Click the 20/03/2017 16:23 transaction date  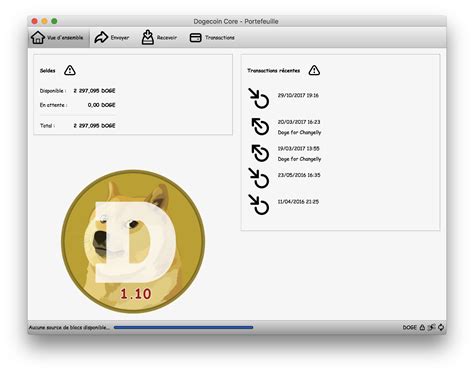point(299,122)
